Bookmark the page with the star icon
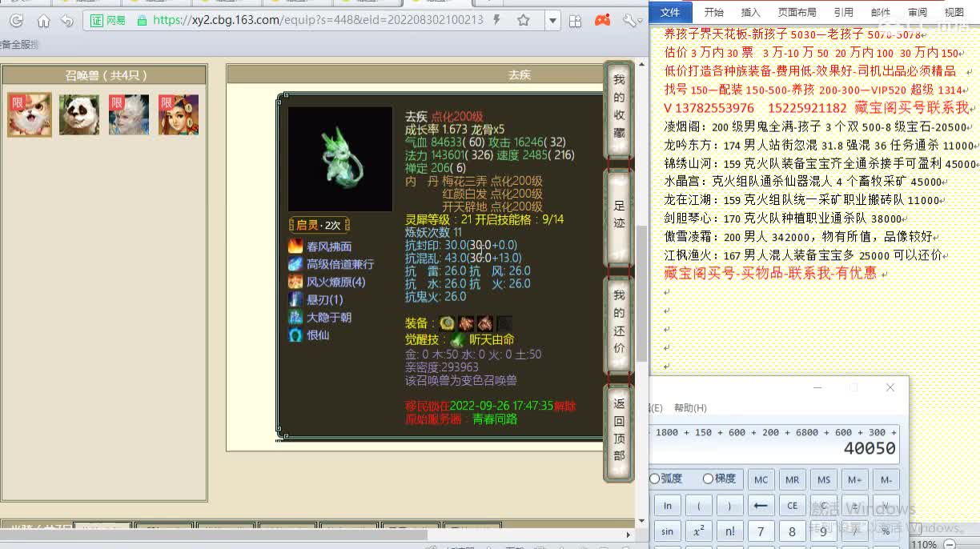980x549 pixels. click(523, 20)
